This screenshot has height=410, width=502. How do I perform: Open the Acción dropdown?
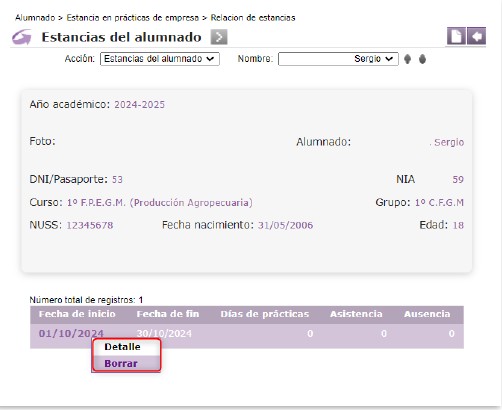(160, 59)
